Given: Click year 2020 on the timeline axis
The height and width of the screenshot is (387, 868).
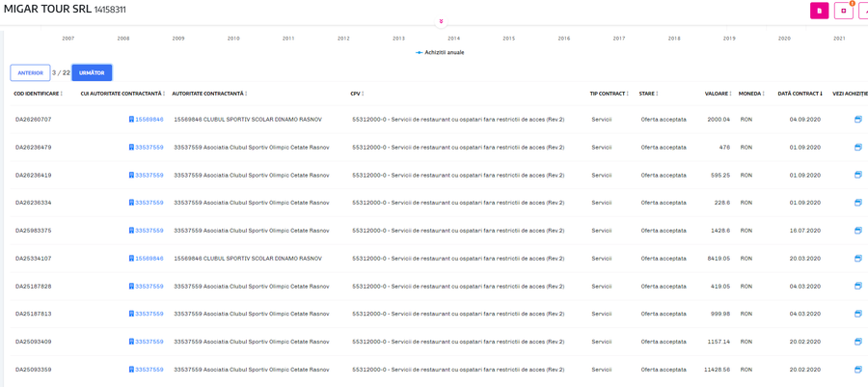Looking at the screenshot, I should click(784, 39).
